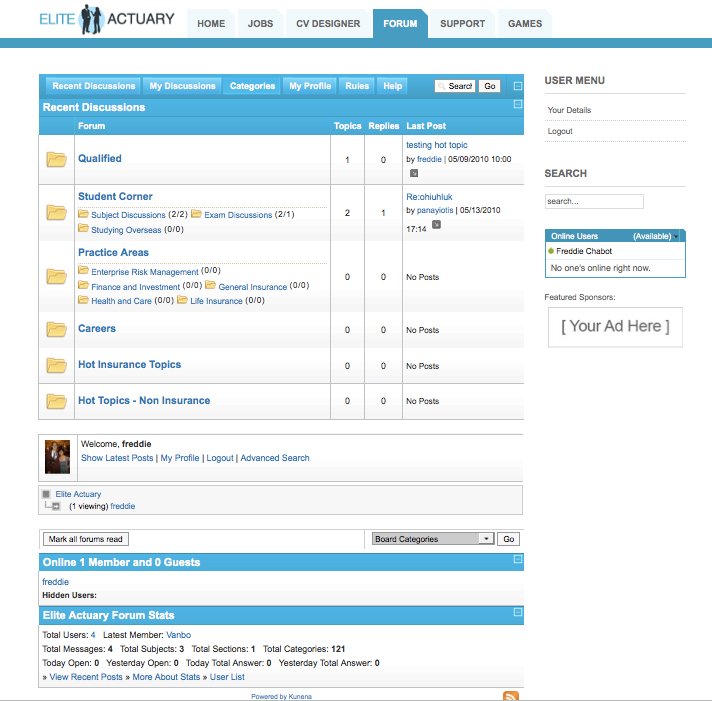Open the Online Users availability dropdown
The width and height of the screenshot is (712, 701).
(x=678, y=236)
